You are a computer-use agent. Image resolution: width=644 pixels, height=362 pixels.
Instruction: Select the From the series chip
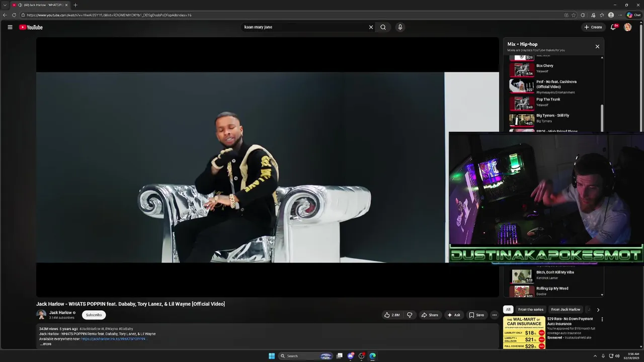pyautogui.click(x=531, y=310)
